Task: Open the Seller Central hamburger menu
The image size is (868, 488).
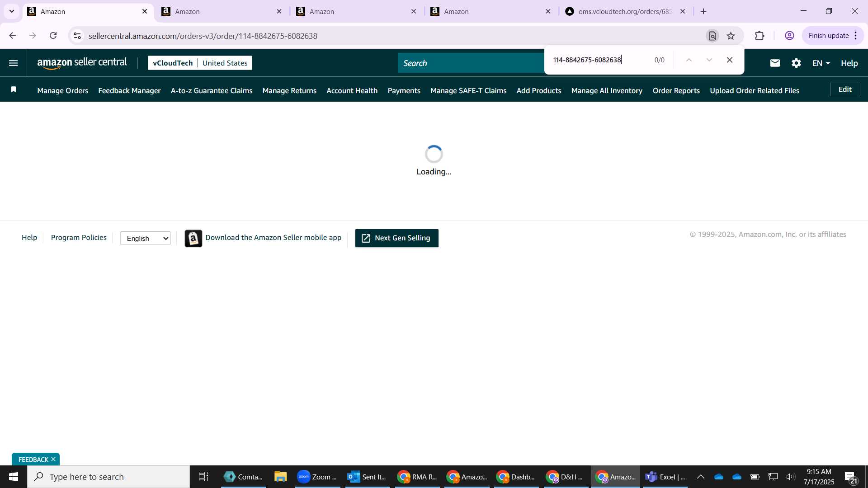Action: [x=14, y=63]
